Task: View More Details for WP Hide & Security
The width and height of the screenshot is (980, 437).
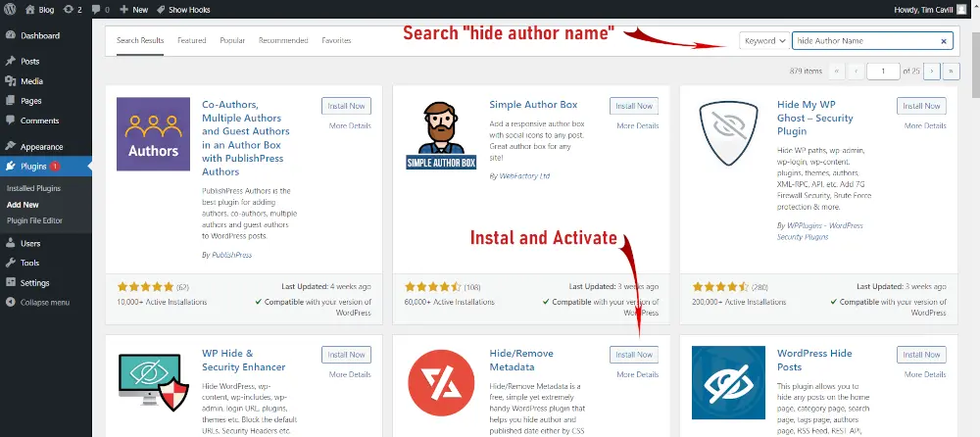Action: [350, 374]
